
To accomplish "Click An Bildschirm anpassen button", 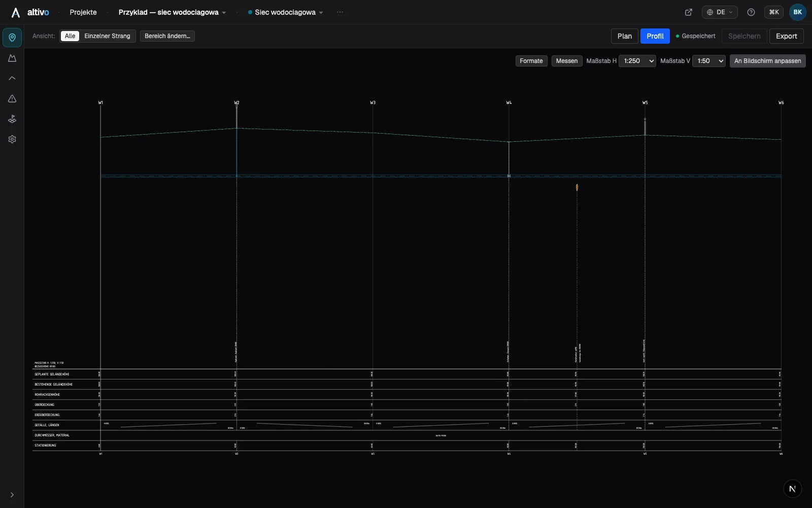I will click(768, 61).
